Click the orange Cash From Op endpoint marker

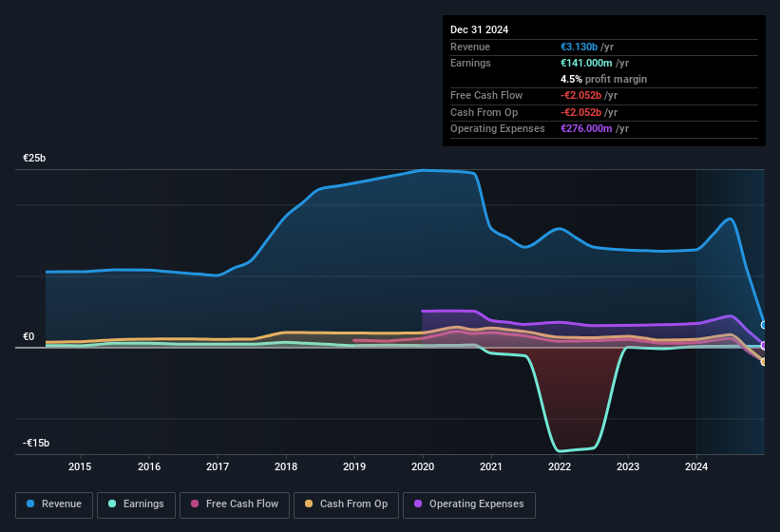coord(764,362)
